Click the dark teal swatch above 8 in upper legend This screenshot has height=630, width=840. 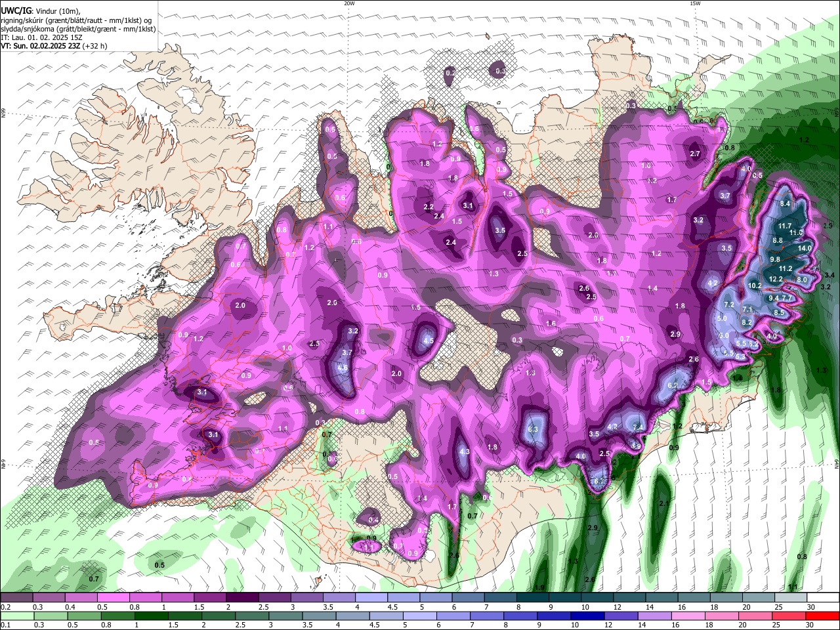tap(534, 598)
